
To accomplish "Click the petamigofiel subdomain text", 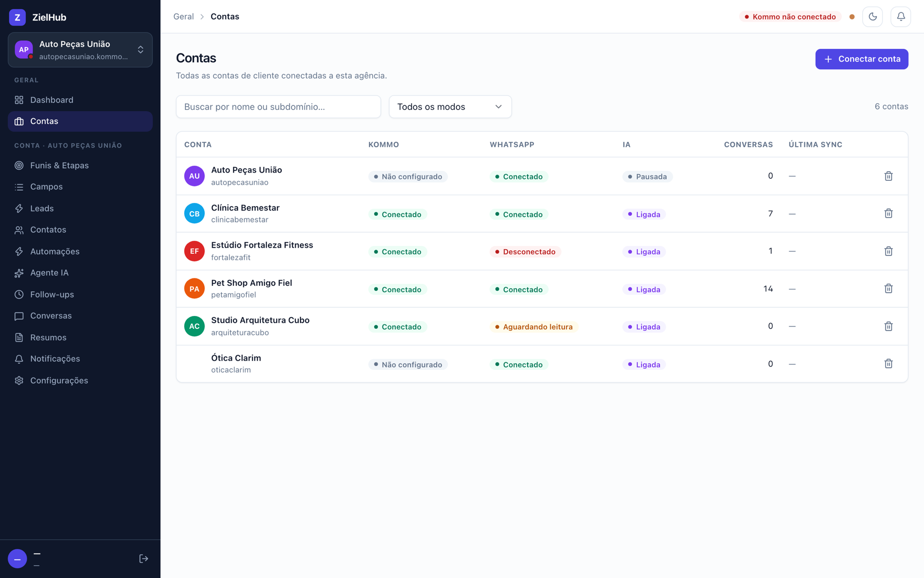I will [x=234, y=295].
